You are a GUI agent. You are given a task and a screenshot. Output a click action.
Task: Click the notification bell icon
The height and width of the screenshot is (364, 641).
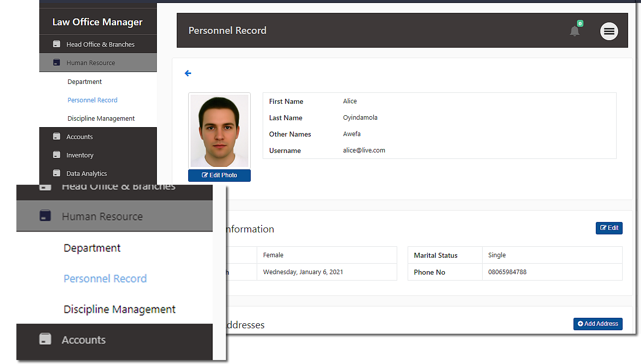pyautogui.click(x=574, y=31)
